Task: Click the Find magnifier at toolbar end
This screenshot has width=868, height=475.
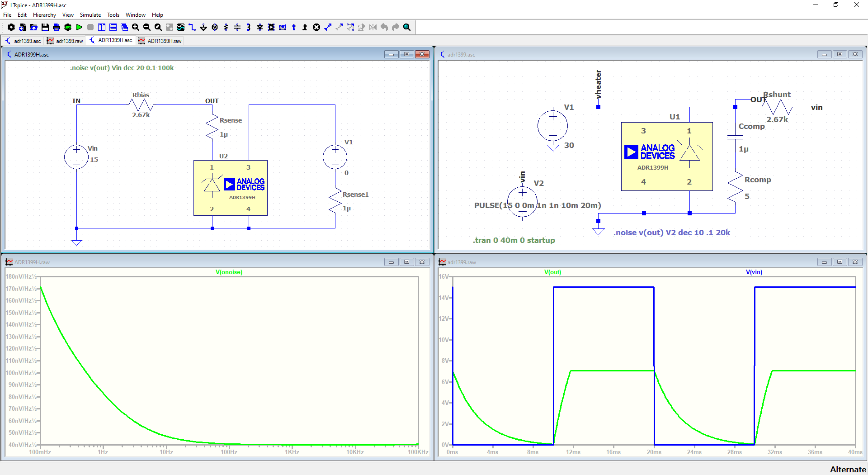Action: (407, 27)
